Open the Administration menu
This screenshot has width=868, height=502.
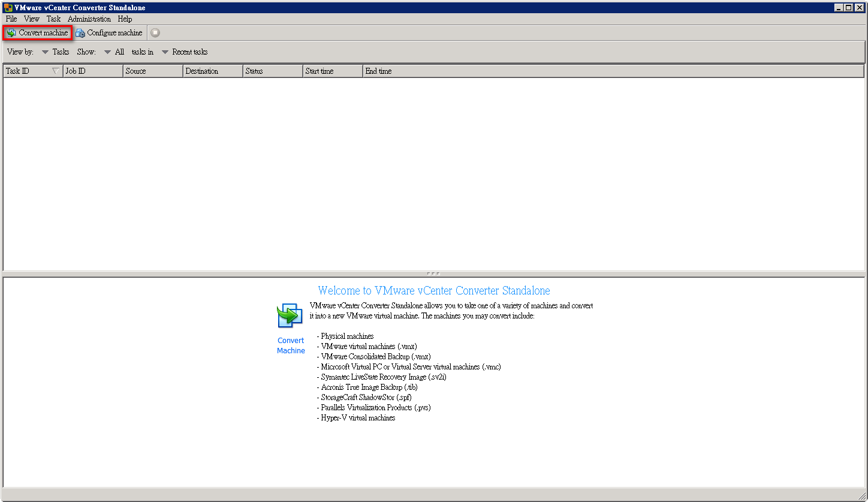[x=89, y=19]
